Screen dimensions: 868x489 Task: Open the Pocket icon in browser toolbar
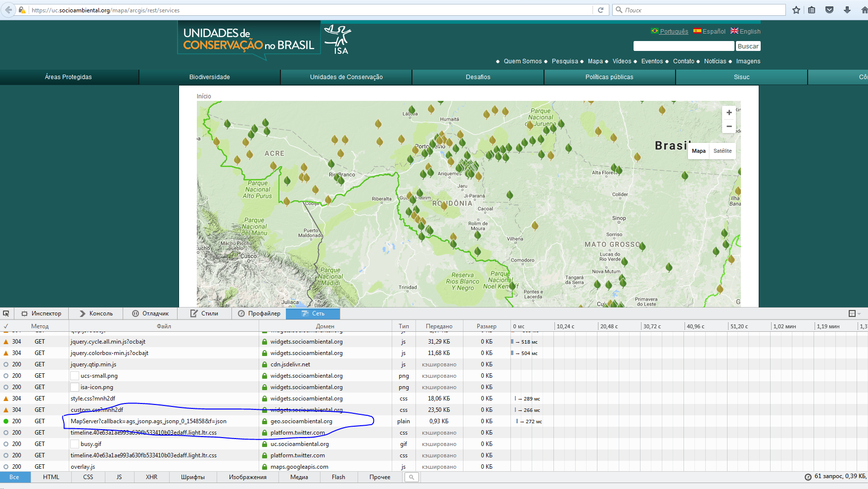point(829,10)
